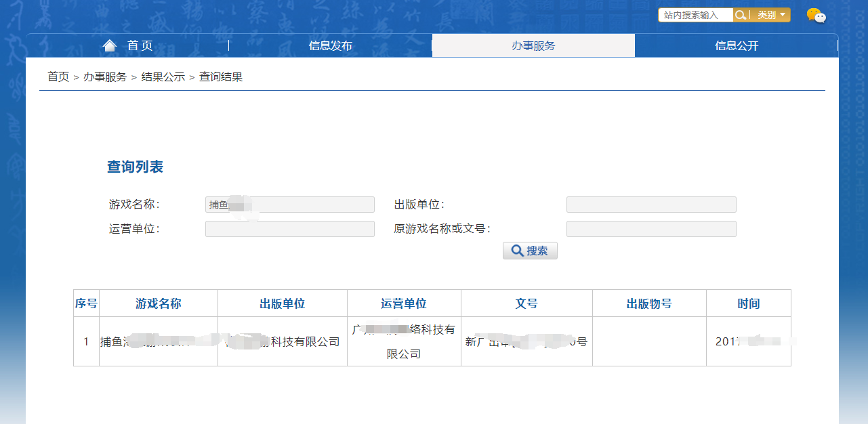Open 结果公示 breadcrumb link

tap(163, 77)
